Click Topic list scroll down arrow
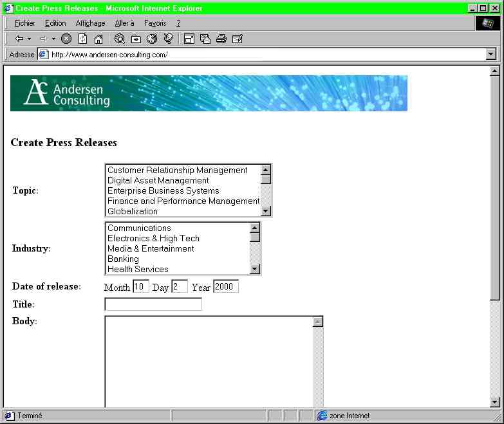This screenshot has height=424, width=504. (265, 211)
